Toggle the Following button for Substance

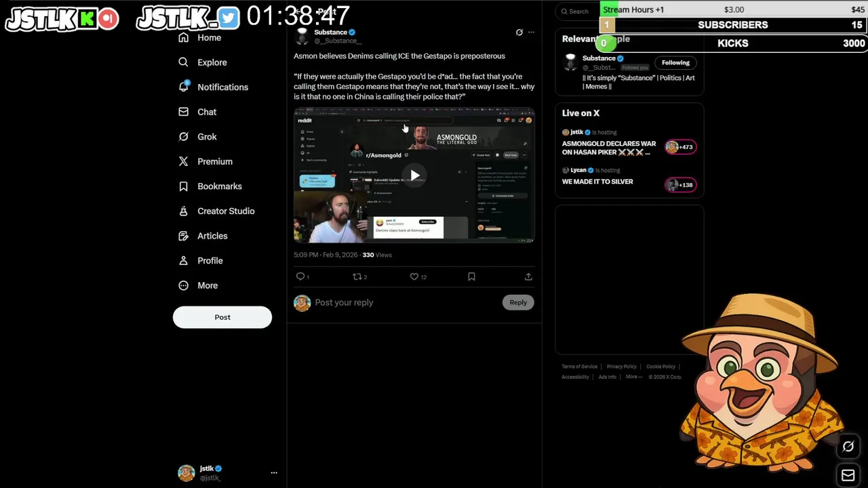pos(675,62)
